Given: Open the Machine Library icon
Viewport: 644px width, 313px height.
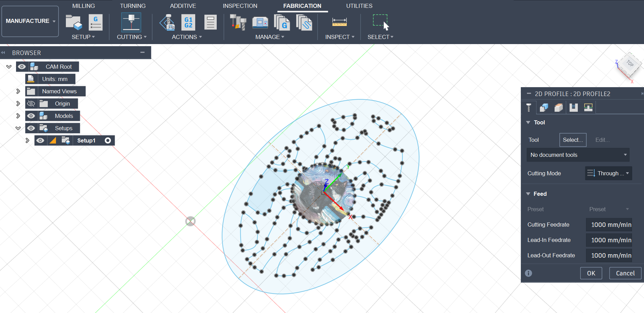Looking at the screenshot, I should 260,22.
